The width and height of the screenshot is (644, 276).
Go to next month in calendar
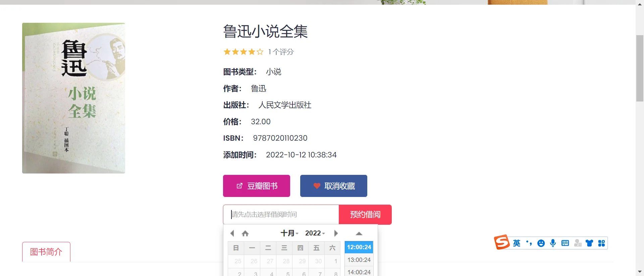[336, 233]
